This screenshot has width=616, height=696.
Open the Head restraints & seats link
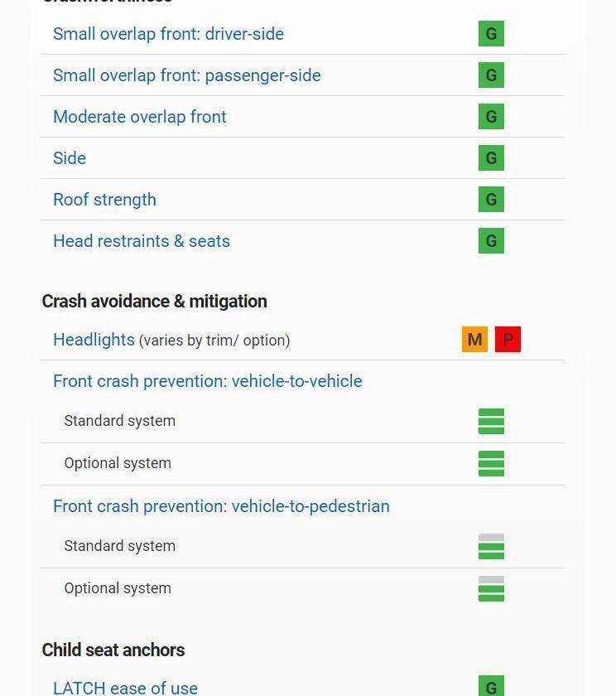(142, 241)
